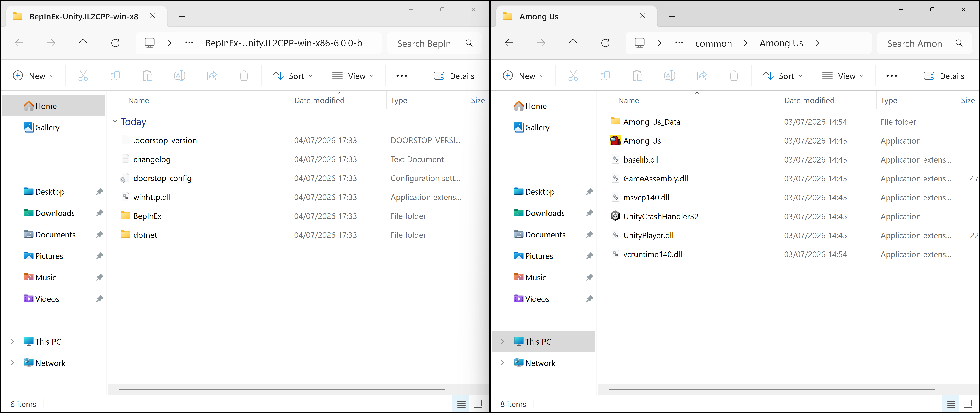Click common breadcrumb in Among Us address bar
Screen dimensions: 980x413
(713, 43)
